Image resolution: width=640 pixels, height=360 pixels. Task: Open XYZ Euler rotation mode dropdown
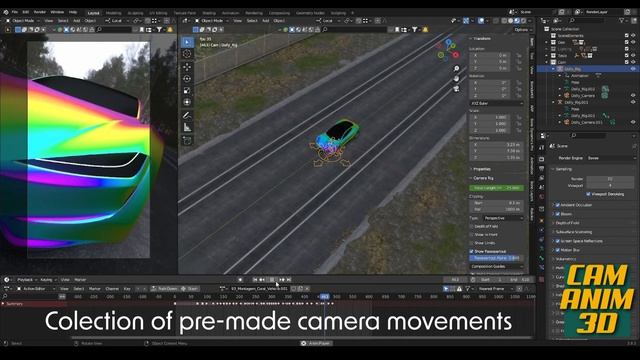coord(496,104)
